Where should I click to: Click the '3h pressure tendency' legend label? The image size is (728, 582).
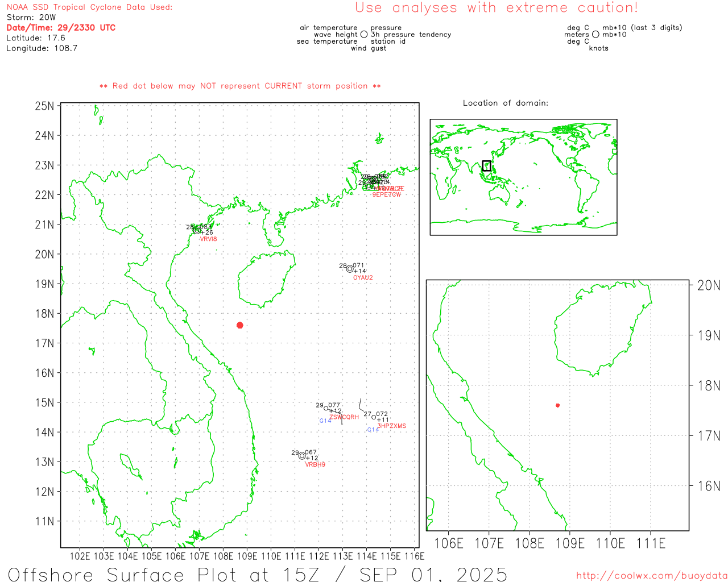tap(411, 35)
